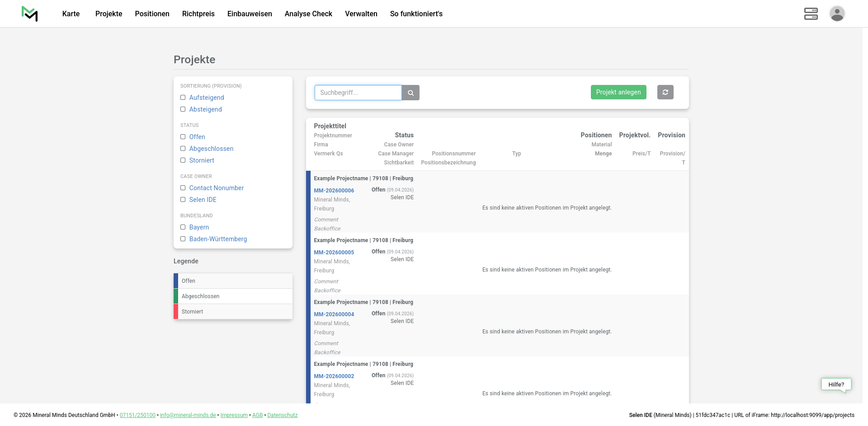This screenshot has width=868, height=426.
Task: Open project link MM-202600006
Action: (x=334, y=191)
